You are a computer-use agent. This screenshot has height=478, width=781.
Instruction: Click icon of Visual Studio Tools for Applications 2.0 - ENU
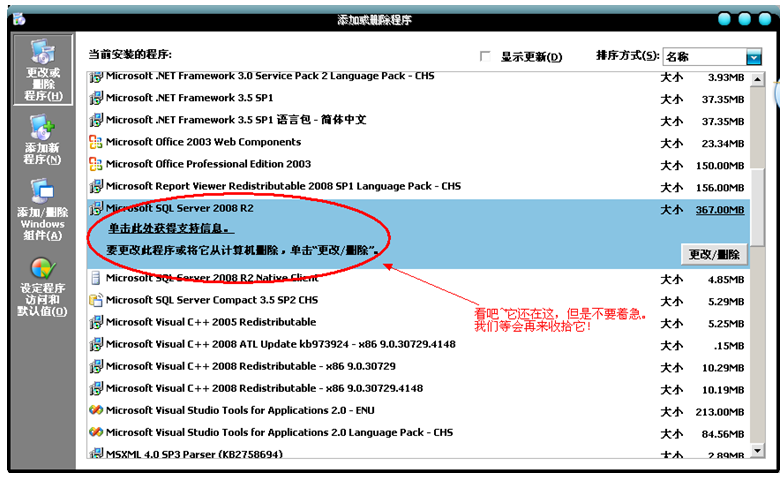(96, 410)
